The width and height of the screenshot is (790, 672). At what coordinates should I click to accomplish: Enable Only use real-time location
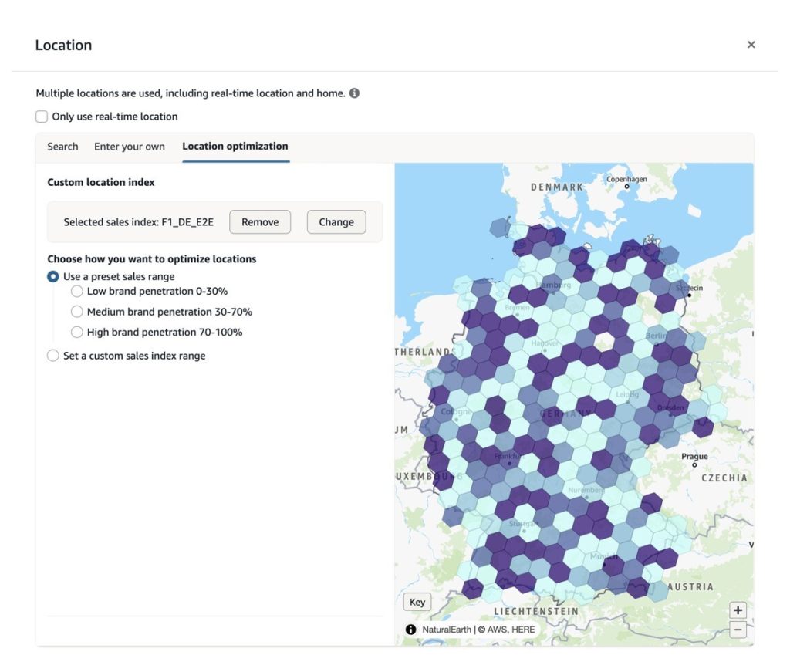42,117
